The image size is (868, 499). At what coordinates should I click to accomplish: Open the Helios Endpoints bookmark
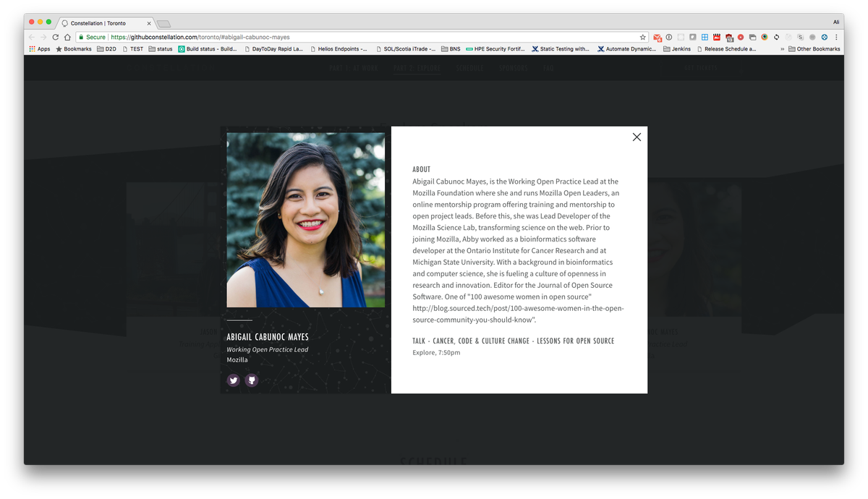pos(339,49)
